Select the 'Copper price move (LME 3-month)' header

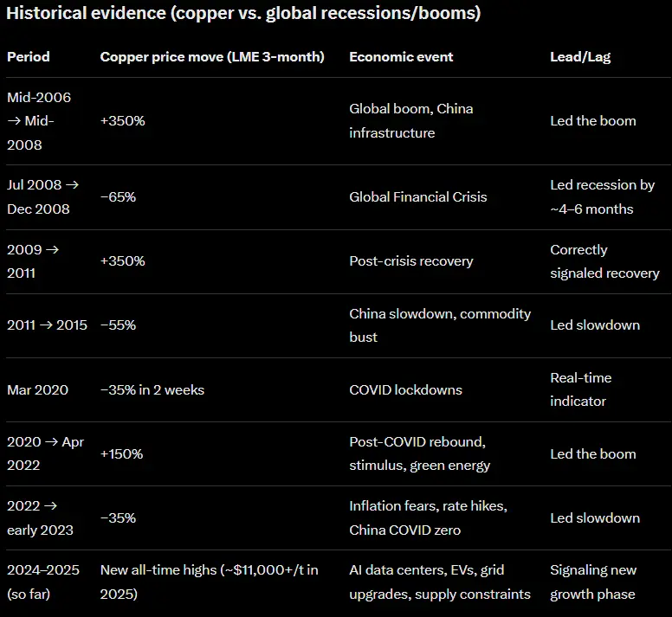(212, 57)
